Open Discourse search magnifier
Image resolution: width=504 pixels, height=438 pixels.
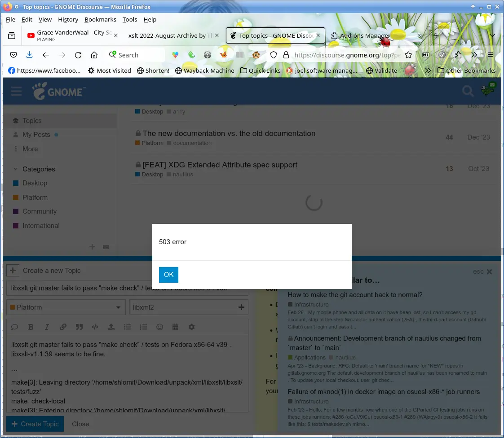click(x=468, y=91)
